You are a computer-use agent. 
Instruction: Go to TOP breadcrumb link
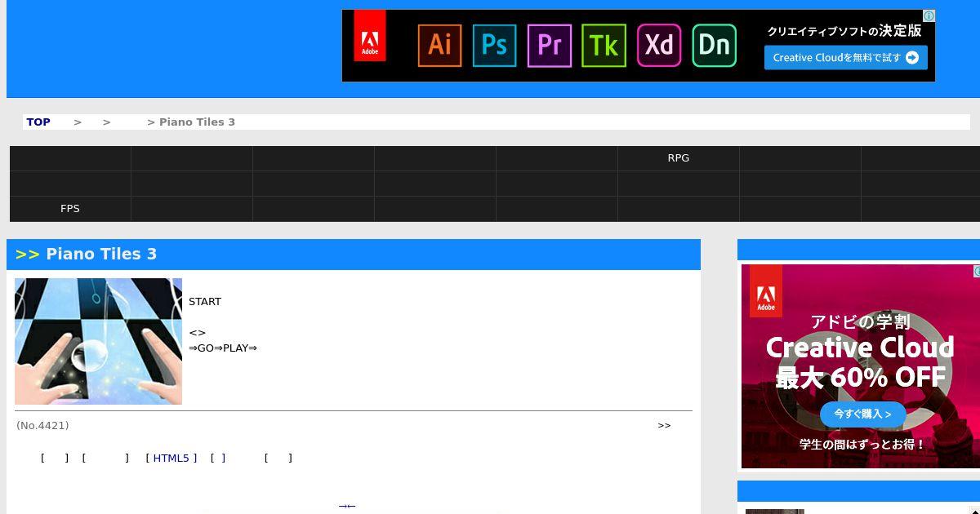[x=38, y=122]
